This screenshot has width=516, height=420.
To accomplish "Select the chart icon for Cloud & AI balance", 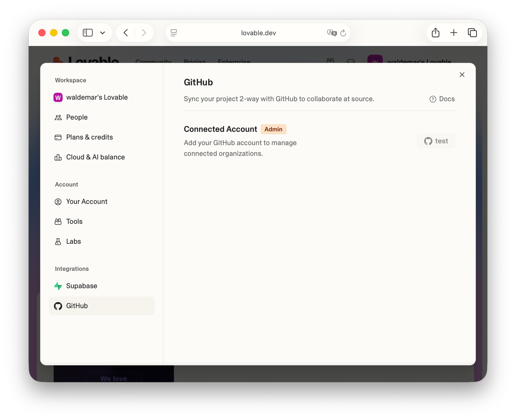I will (x=58, y=157).
